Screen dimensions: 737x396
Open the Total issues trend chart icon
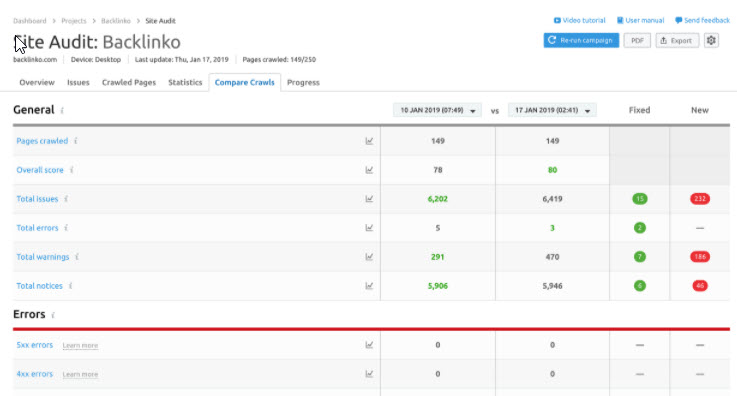tap(369, 199)
